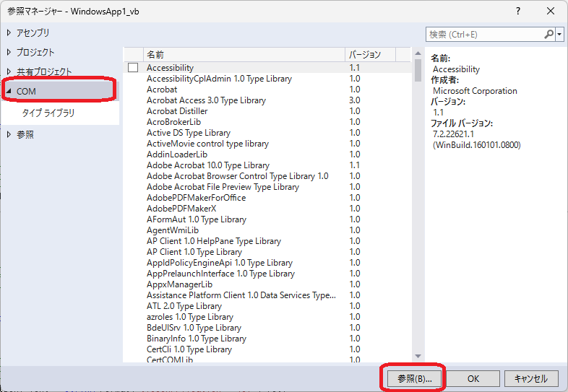Click the 参照(B)... browse button
This screenshot has width=568, height=392.
[x=414, y=378]
